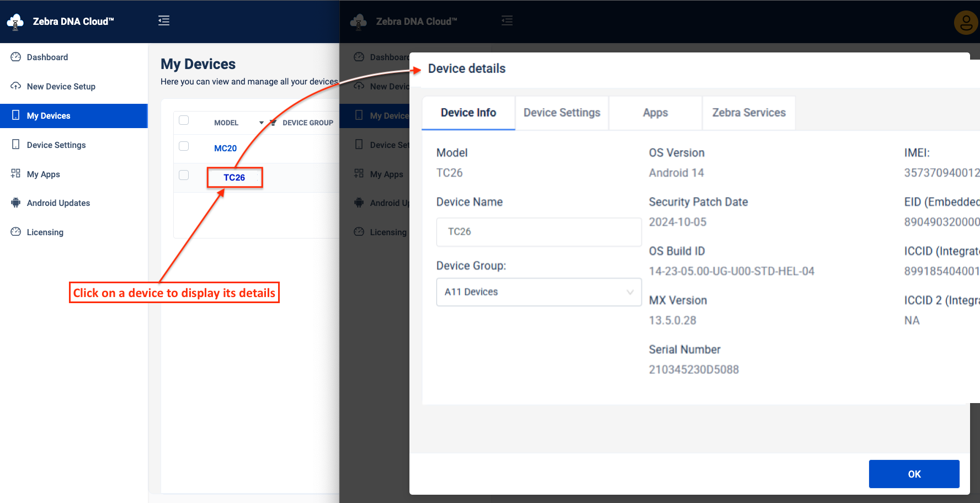
Task: Open Licensing in the left sidebar
Action: (x=45, y=232)
